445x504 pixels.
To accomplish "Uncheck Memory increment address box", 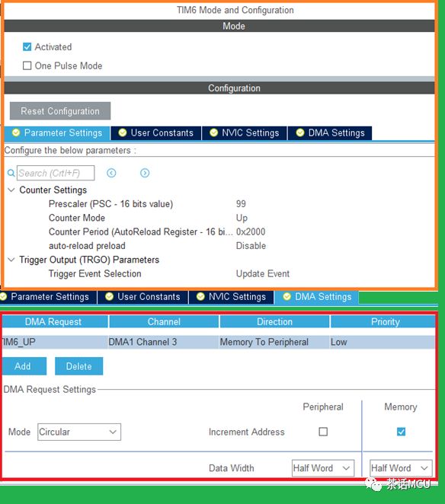I will pyautogui.click(x=401, y=432).
